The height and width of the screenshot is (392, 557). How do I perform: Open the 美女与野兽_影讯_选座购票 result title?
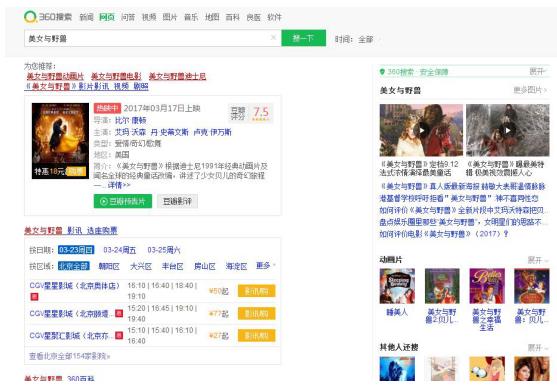point(71,231)
